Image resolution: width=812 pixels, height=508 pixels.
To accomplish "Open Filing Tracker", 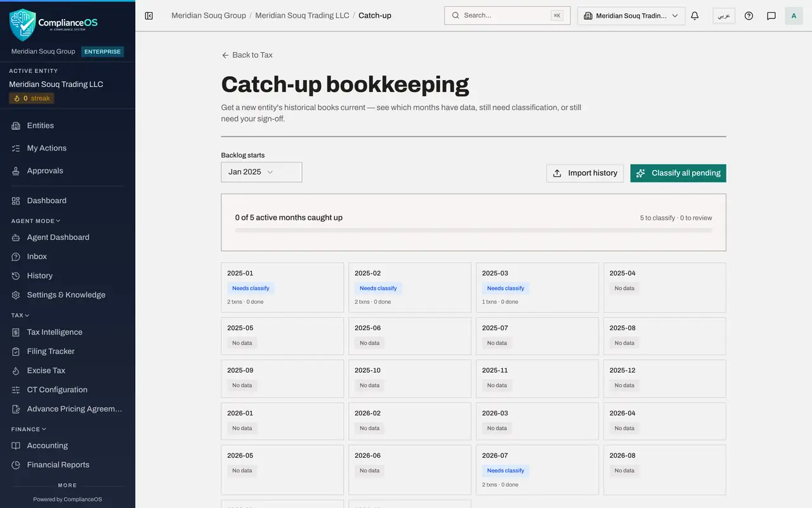I will tap(67, 351).
